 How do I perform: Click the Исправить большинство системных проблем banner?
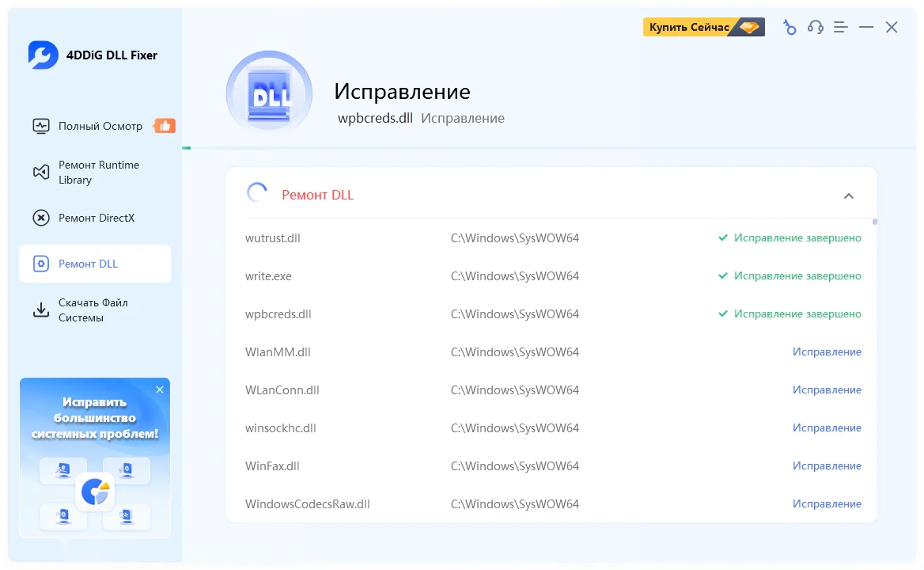95,458
